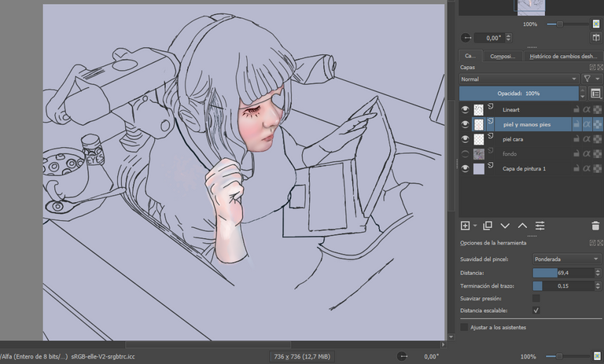Switch to the Composi... tab
The image size is (604, 364).
503,57
